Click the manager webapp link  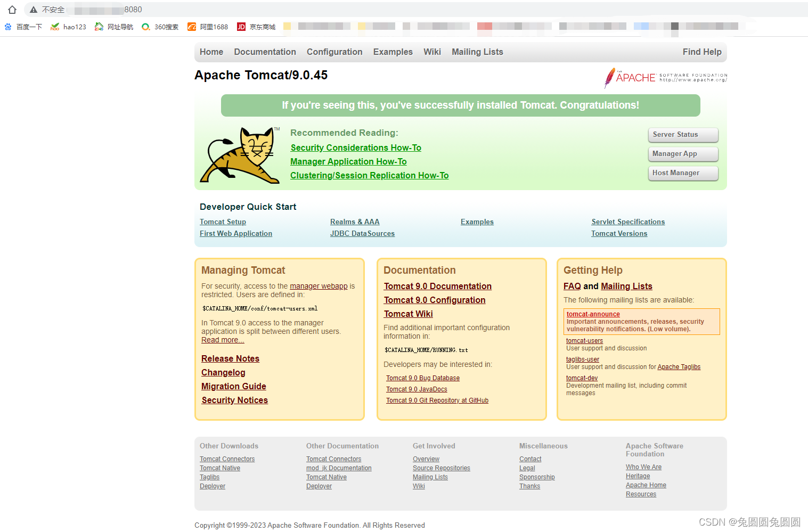click(x=319, y=286)
